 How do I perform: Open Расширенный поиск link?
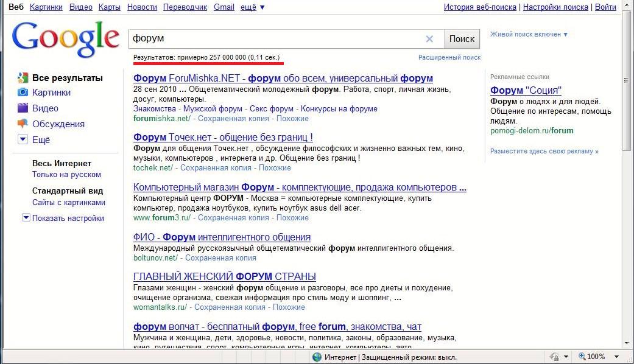pyautogui.click(x=449, y=57)
